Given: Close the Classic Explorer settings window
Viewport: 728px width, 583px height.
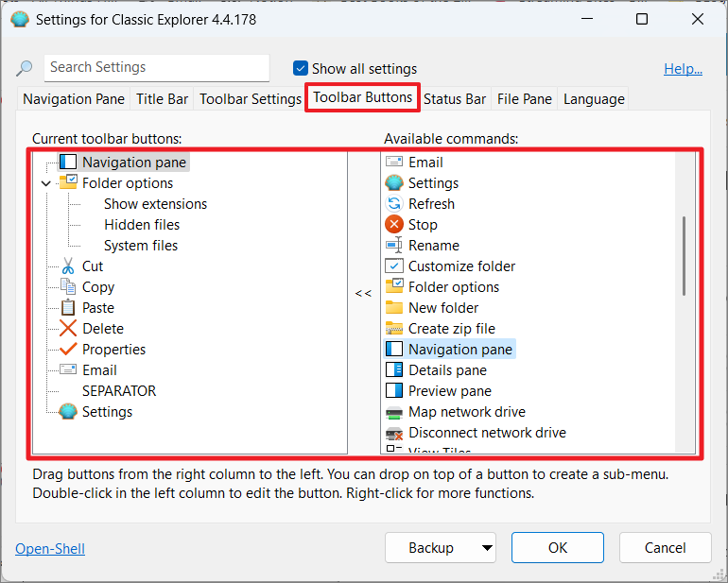Looking at the screenshot, I should (x=698, y=19).
